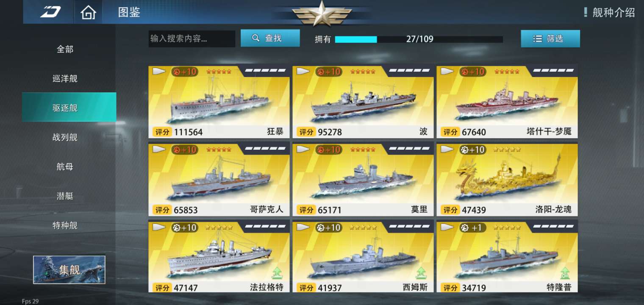Go to the home screen icon
The height and width of the screenshot is (305, 644).
pyautogui.click(x=88, y=12)
